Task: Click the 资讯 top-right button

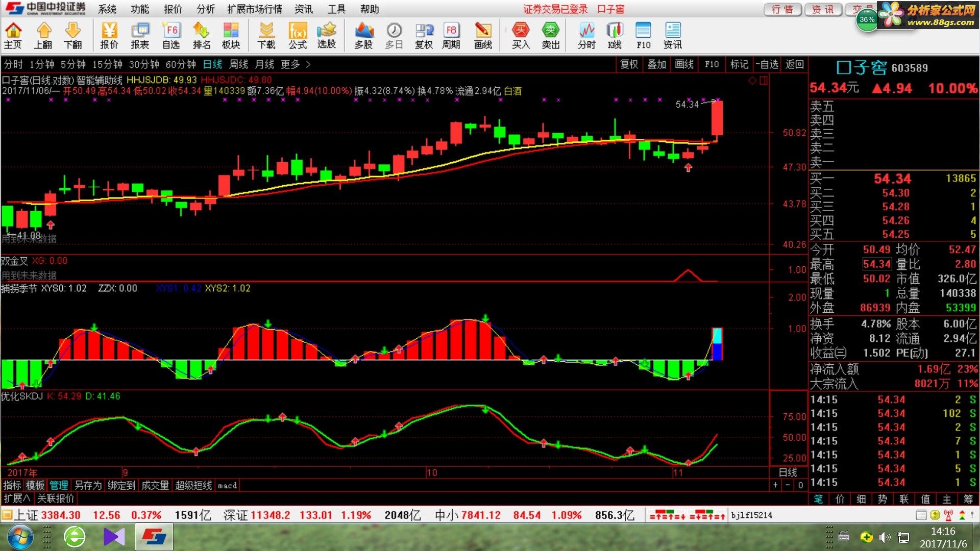Action: (x=822, y=9)
